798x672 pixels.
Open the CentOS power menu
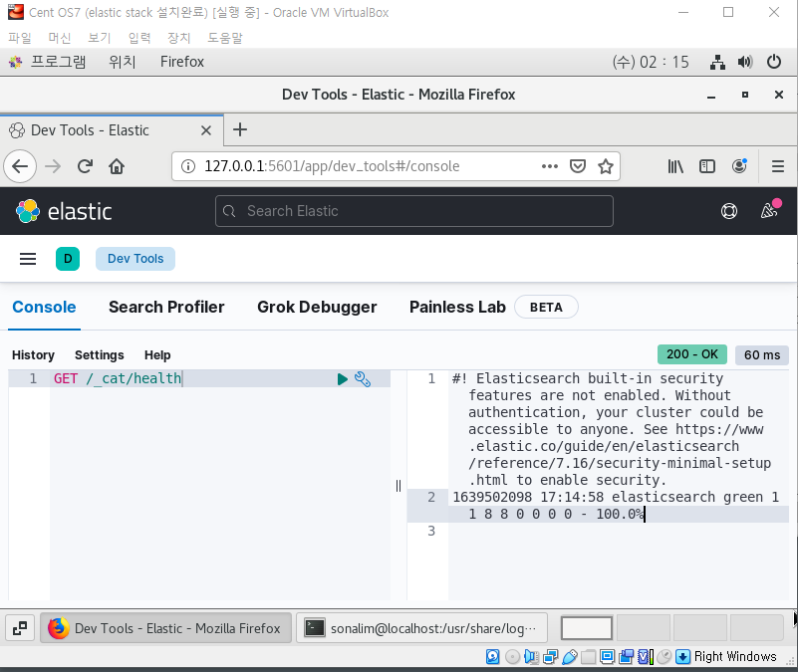point(774,62)
